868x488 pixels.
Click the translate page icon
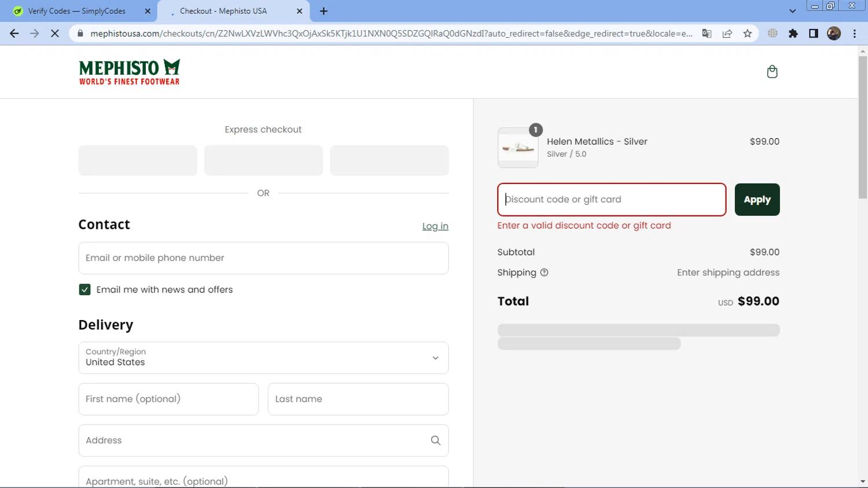707,34
